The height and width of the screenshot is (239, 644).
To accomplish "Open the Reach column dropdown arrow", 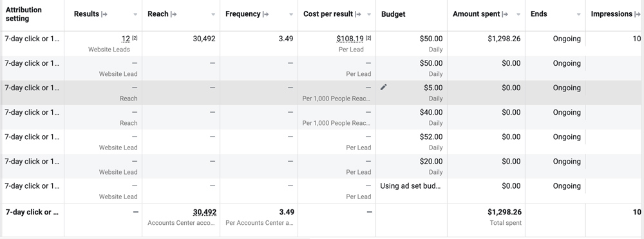I will (x=213, y=14).
